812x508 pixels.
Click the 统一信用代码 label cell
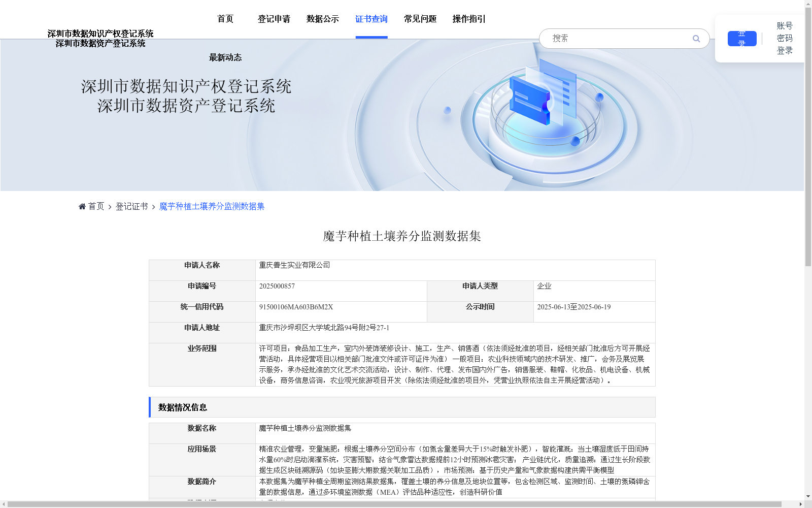(202, 312)
